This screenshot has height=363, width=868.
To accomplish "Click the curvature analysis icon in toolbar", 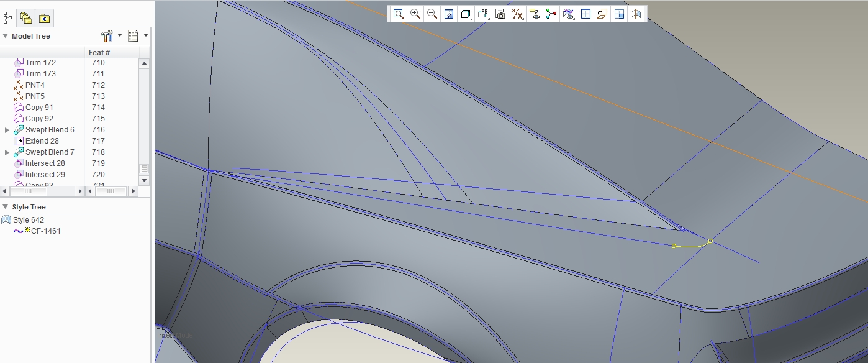I will [636, 14].
